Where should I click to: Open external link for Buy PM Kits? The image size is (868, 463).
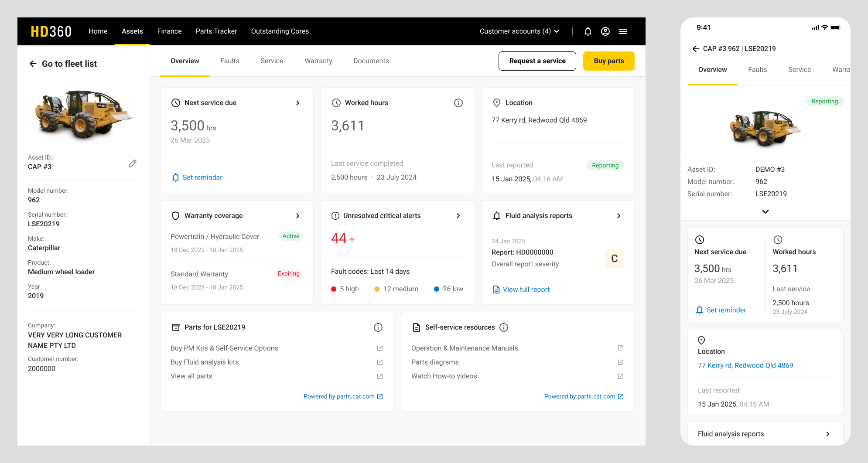[x=380, y=348]
